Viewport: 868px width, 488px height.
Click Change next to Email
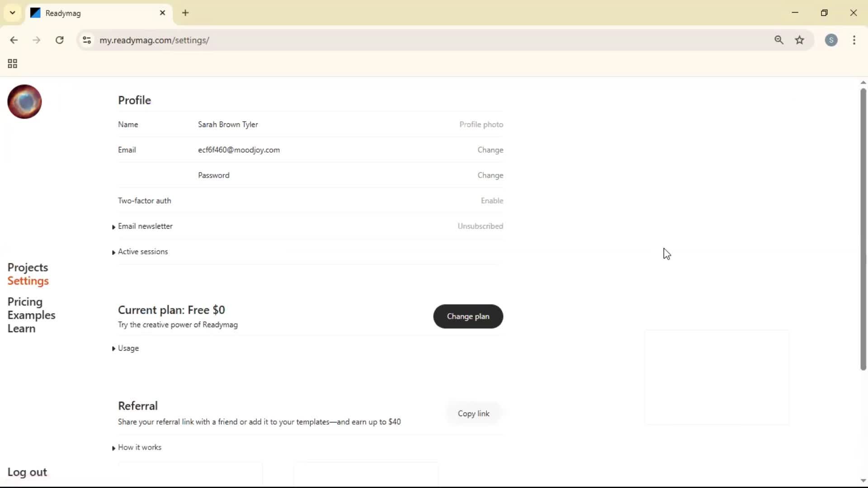point(491,150)
